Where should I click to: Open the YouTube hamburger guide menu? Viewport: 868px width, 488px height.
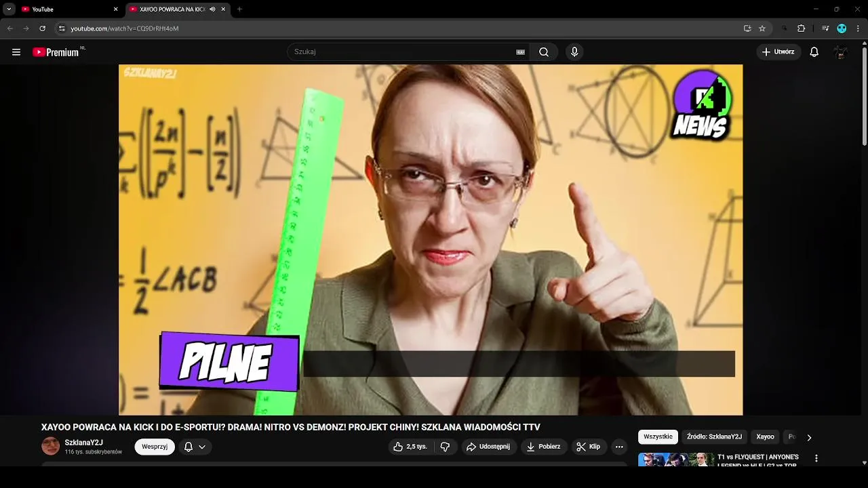pyautogui.click(x=16, y=52)
